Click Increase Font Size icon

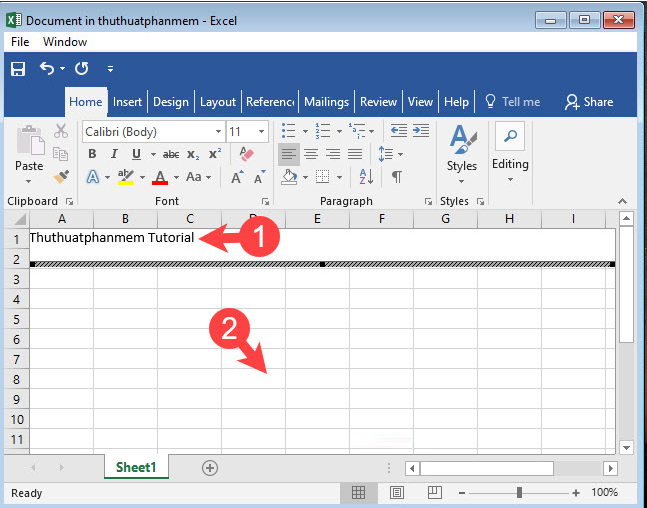coord(237,177)
